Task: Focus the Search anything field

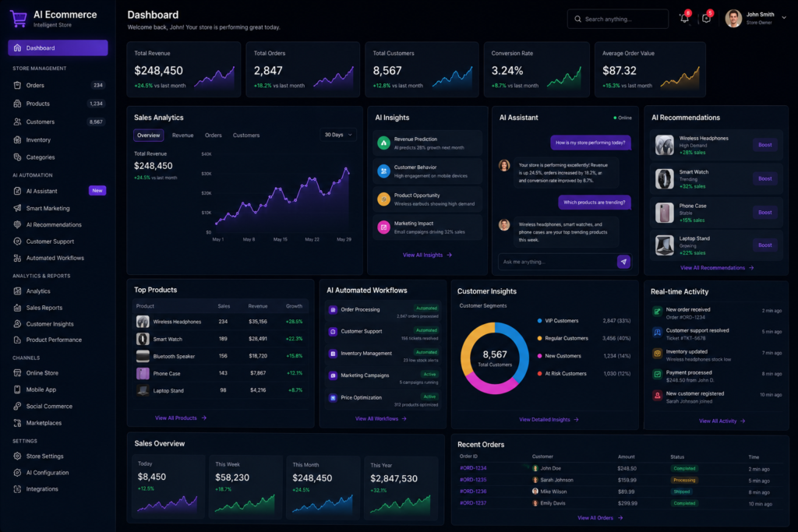Action: coord(617,19)
